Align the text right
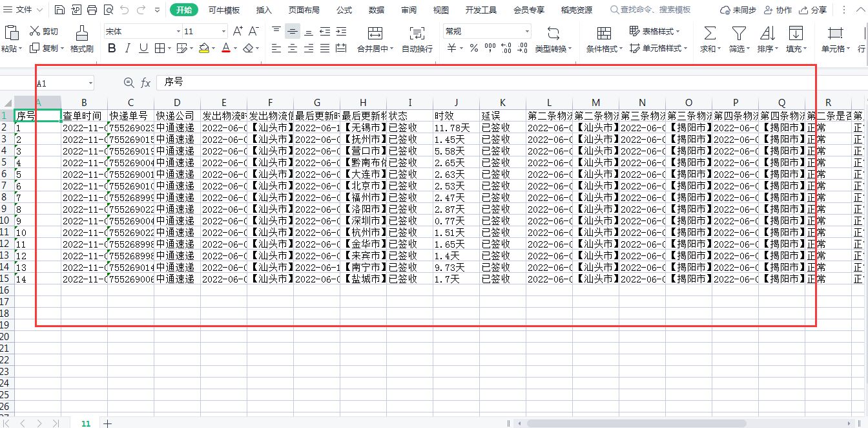Image resolution: width=868 pixels, height=428 pixels. click(309, 48)
